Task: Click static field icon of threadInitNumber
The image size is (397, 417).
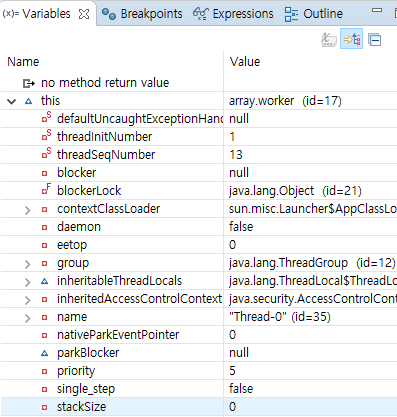Action: click(46, 135)
